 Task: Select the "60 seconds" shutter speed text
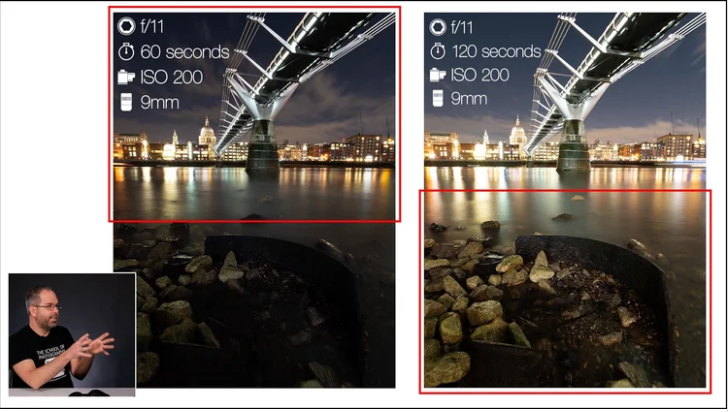click(185, 52)
